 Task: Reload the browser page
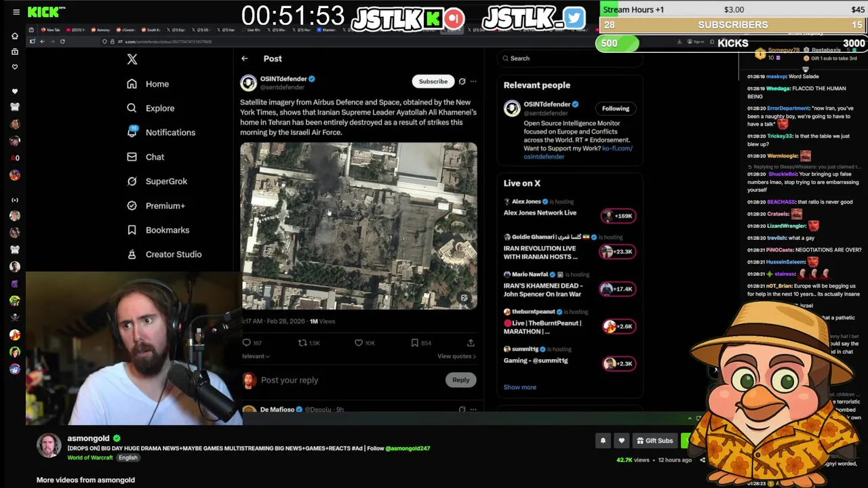tap(62, 42)
